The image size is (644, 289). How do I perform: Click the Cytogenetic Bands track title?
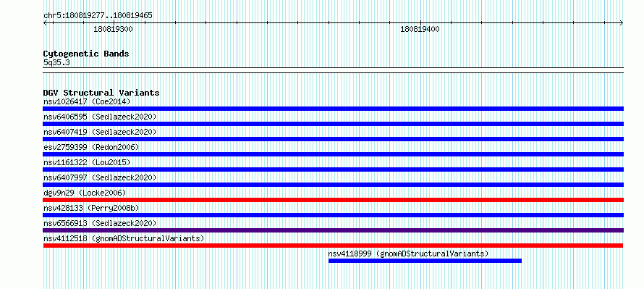coord(86,54)
